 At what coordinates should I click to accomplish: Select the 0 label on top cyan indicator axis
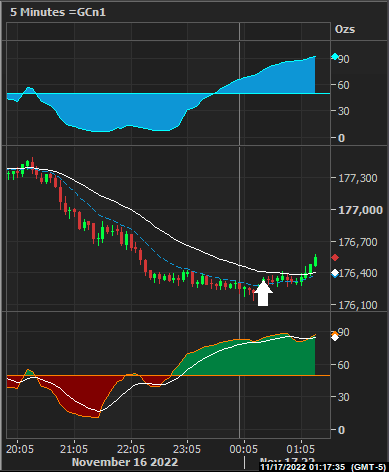[341, 138]
